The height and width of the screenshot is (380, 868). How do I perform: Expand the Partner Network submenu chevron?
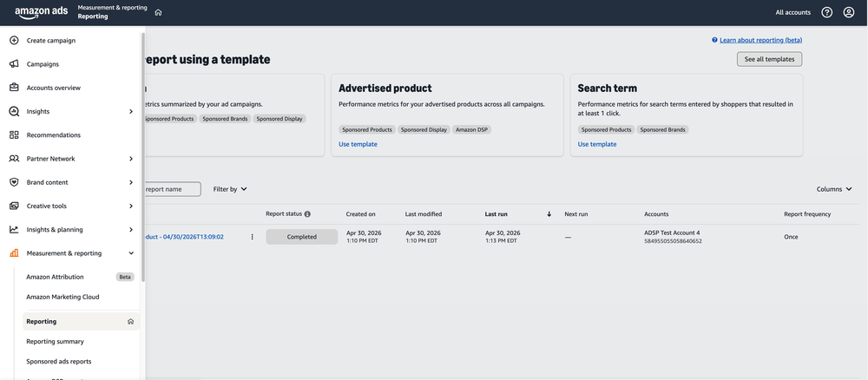(131, 159)
